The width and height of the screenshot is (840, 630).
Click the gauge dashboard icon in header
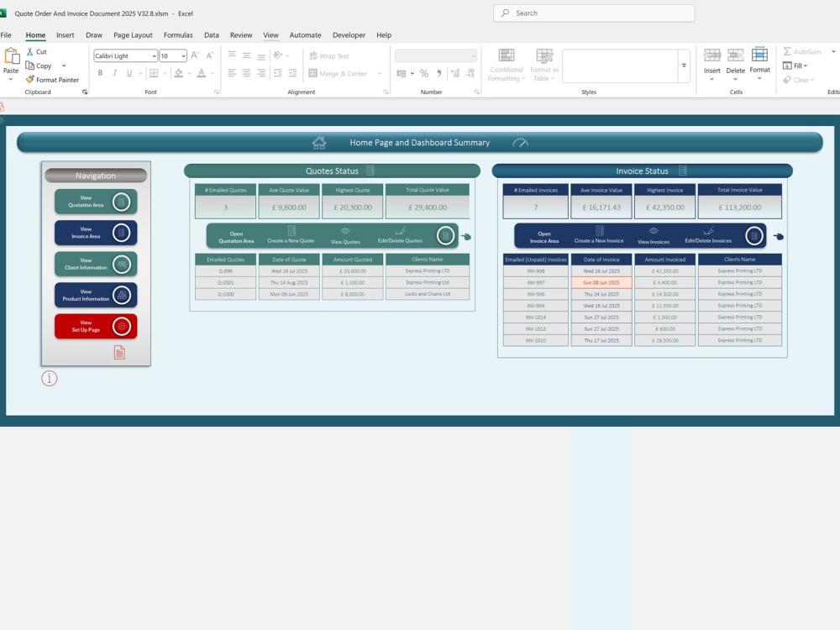pyautogui.click(x=520, y=143)
